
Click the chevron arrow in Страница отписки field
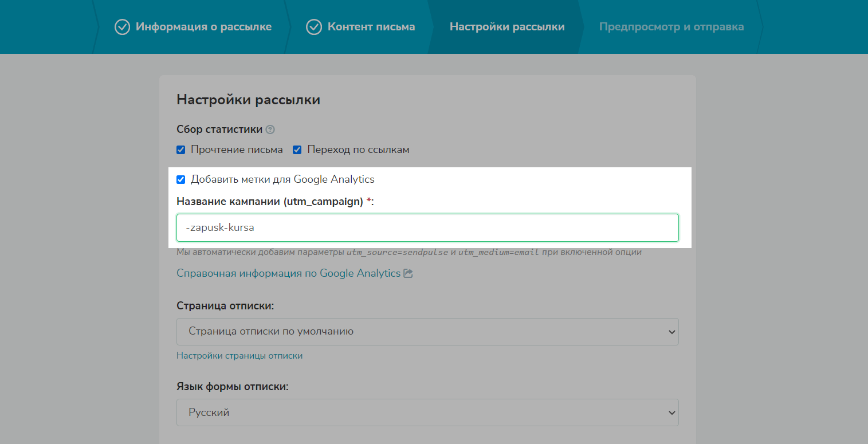coord(671,332)
